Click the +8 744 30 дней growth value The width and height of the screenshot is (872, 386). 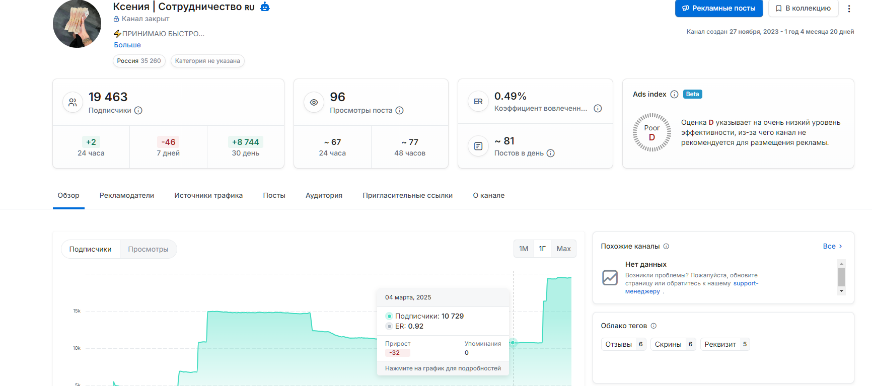coord(246,142)
